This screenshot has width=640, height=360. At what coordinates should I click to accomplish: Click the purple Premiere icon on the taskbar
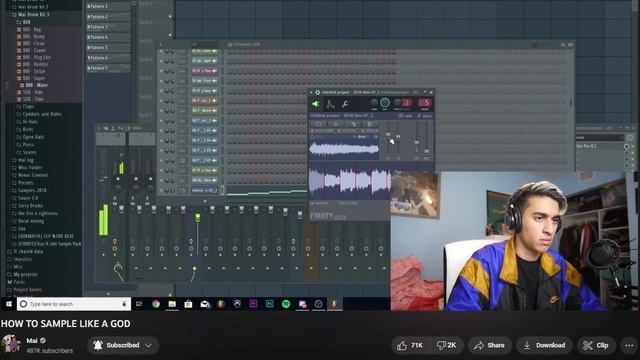[x=253, y=304]
